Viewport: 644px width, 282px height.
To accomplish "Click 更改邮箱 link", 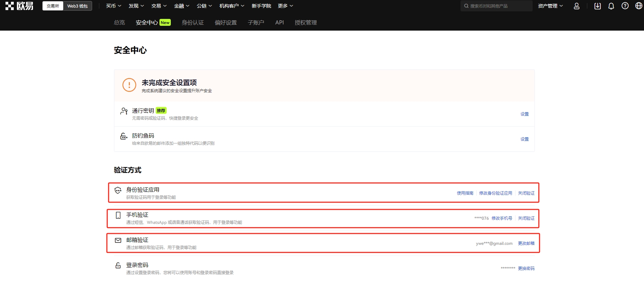I will point(526,243).
